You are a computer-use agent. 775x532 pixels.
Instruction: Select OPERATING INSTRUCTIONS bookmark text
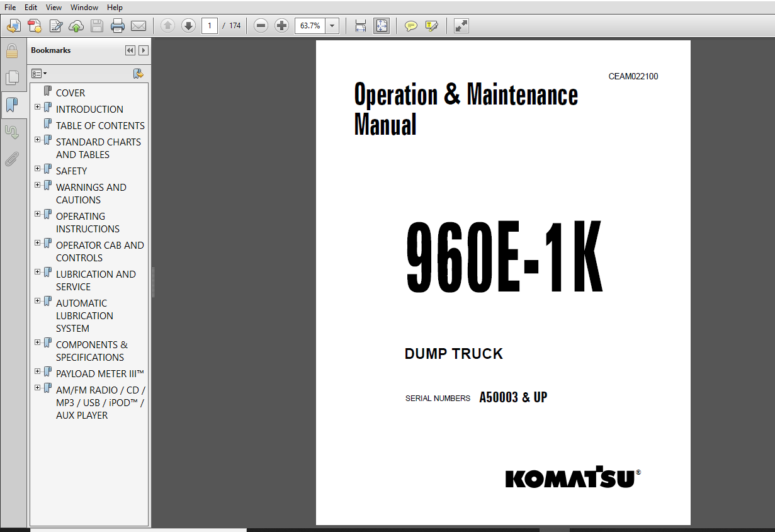pyautogui.click(x=88, y=222)
